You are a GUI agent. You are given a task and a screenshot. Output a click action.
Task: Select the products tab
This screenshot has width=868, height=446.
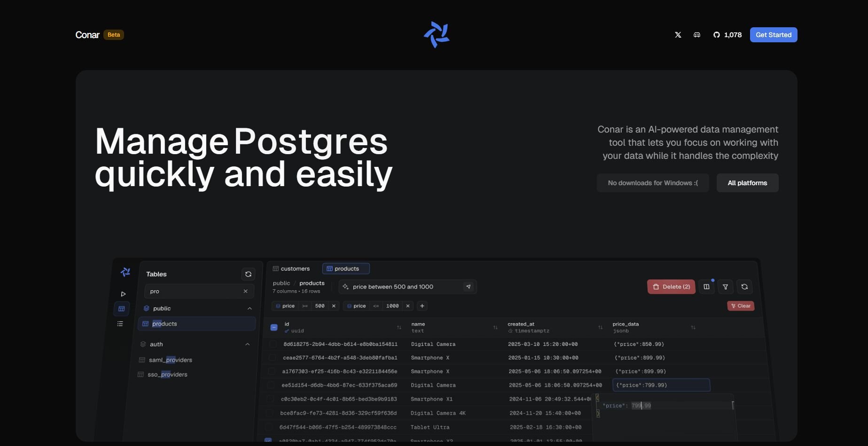(x=346, y=269)
